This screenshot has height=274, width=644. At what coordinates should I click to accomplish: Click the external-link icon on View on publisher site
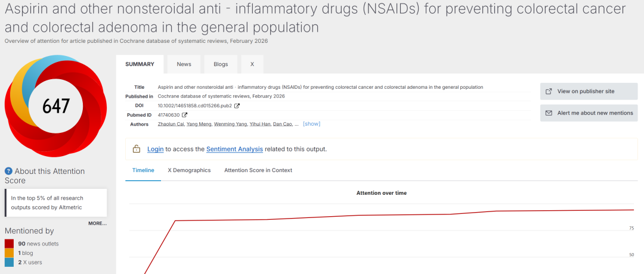point(549,91)
